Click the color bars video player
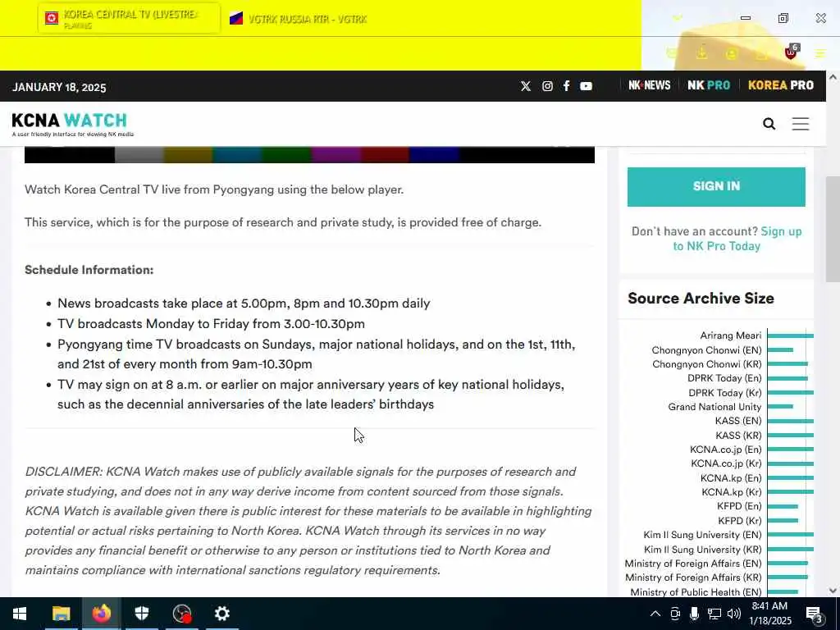Image resolution: width=840 pixels, height=630 pixels. [309, 155]
